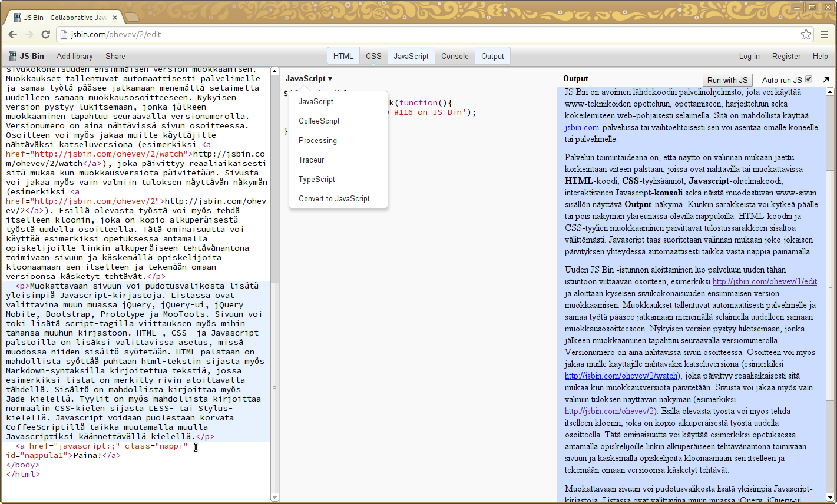
Task: Open the Share menu
Action: pyautogui.click(x=115, y=56)
